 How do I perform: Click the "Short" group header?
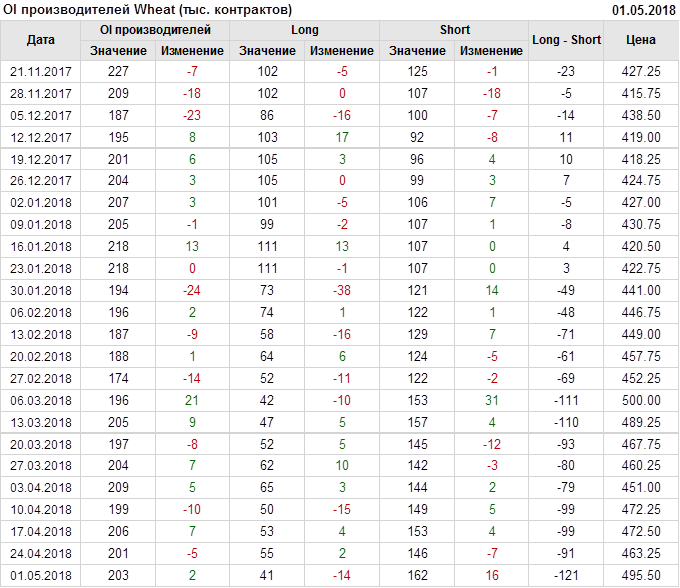[454, 30]
